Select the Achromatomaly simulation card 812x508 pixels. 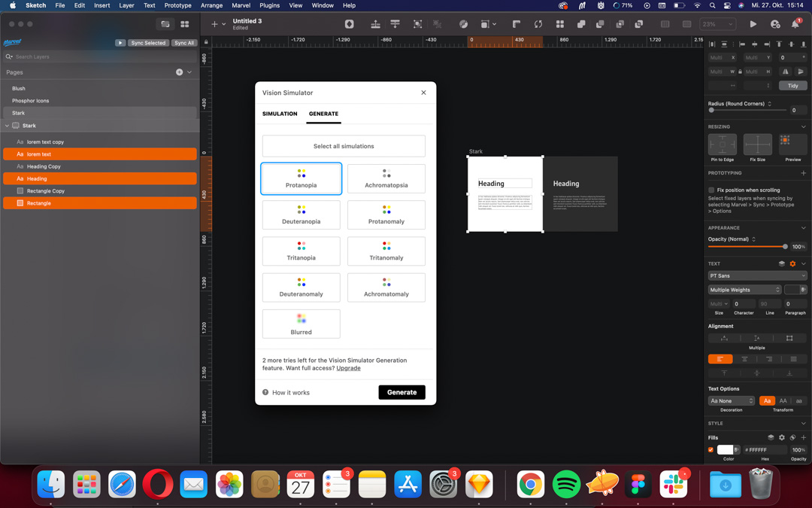click(x=386, y=287)
